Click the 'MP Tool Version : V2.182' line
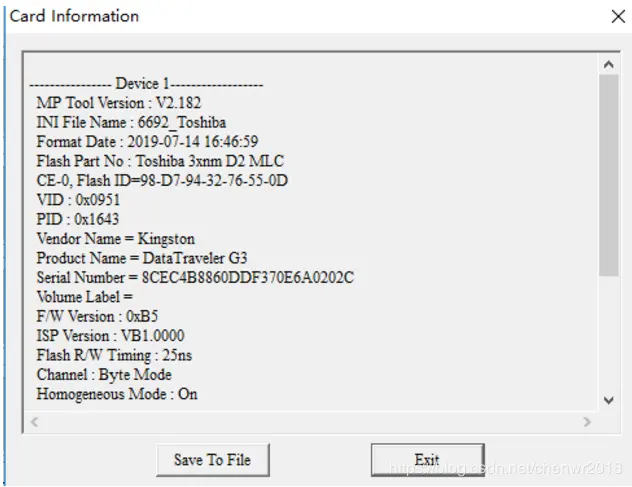This screenshot has height=487, width=632. click(x=118, y=103)
